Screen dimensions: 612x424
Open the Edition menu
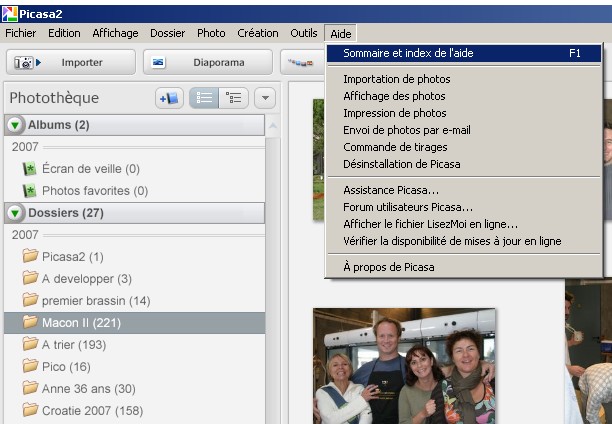64,33
